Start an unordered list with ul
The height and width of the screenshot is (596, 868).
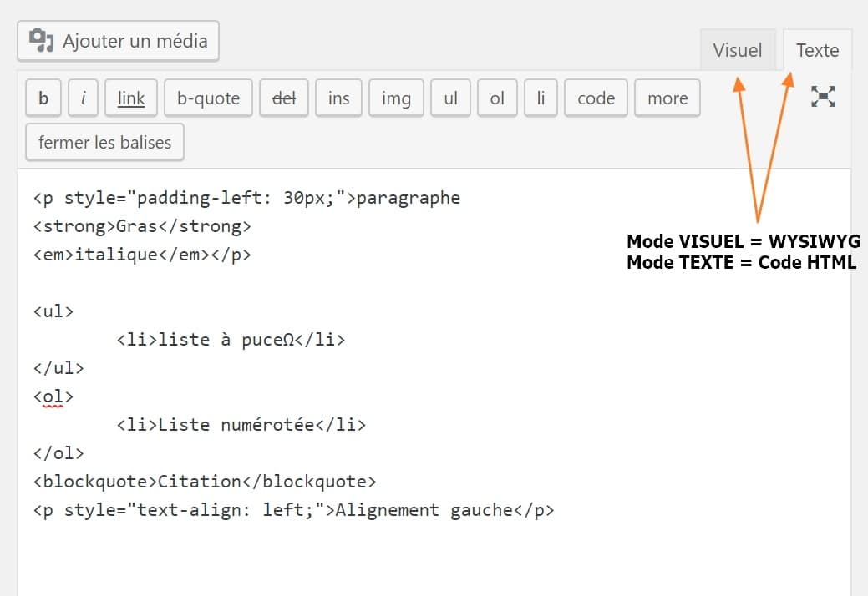point(450,98)
